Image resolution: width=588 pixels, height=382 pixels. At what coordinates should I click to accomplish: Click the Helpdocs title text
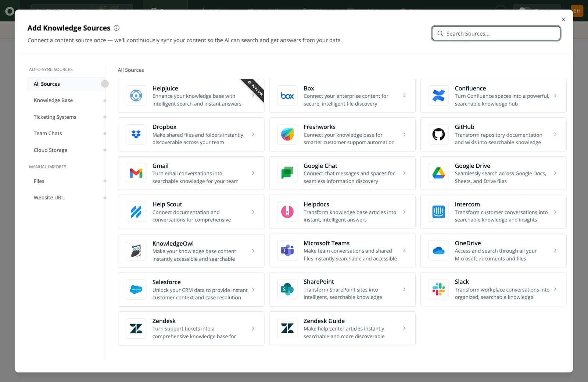click(316, 204)
